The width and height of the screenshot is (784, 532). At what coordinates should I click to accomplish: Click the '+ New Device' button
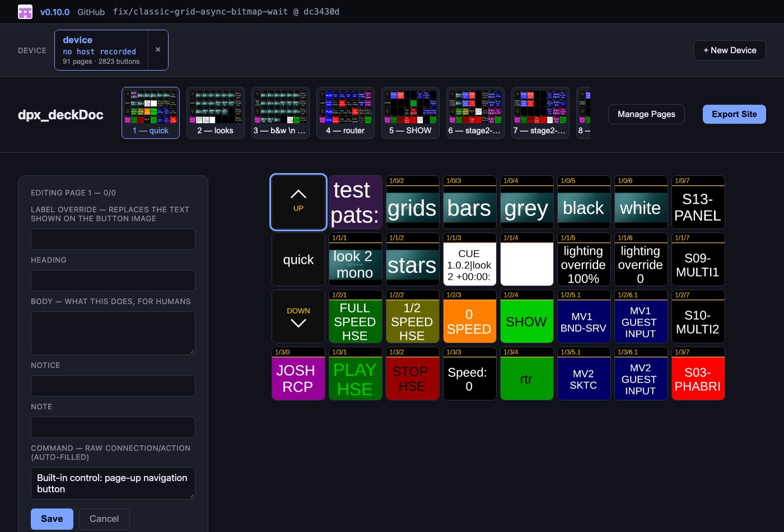pos(730,50)
